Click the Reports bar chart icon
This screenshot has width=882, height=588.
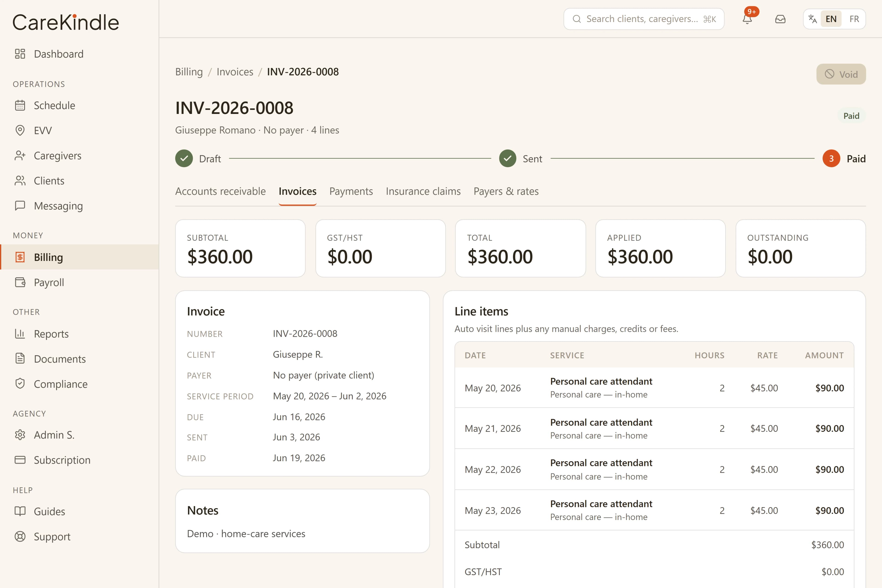pos(20,334)
